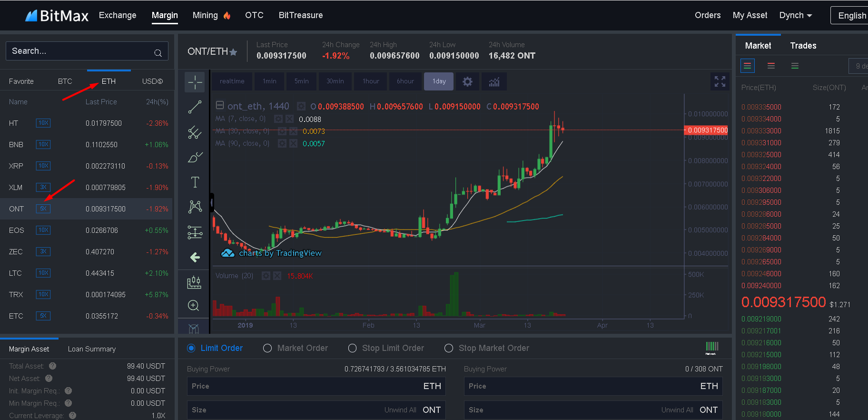Remove the MA 90 indicator

click(x=293, y=143)
